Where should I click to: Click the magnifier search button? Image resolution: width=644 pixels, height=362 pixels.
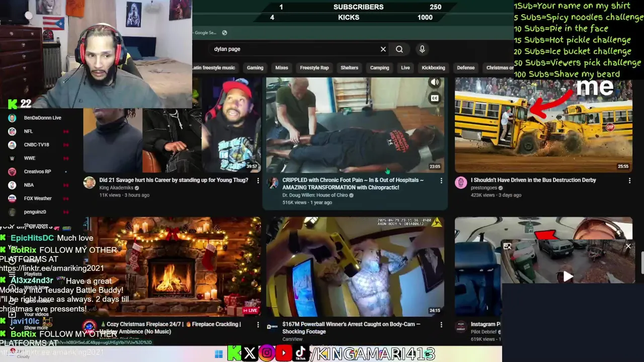[399, 49]
